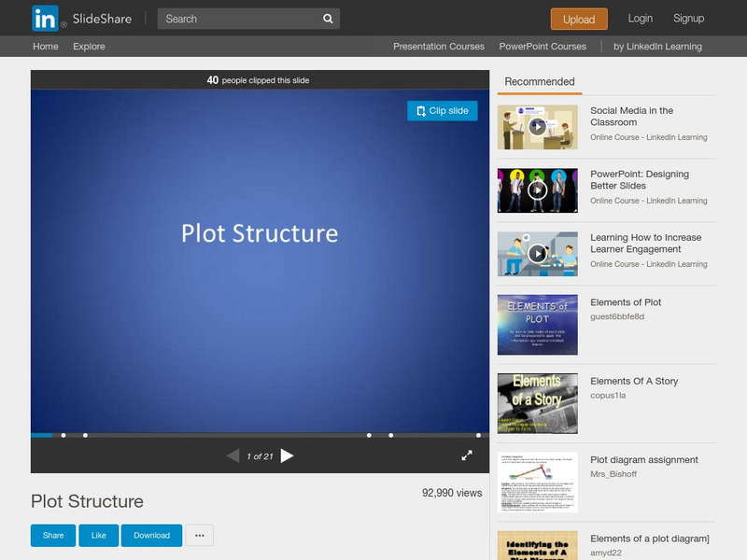
Task: Open Learning How to Increase Learner Engagement title
Action: (645, 243)
